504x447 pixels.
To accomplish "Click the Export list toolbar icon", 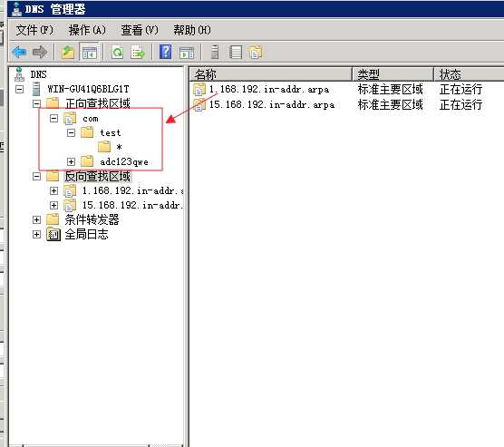I will click(x=138, y=52).
